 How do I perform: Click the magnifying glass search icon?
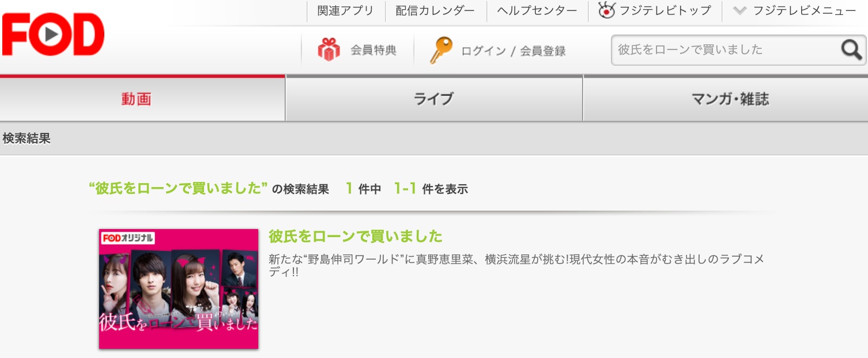coord(851,49)
